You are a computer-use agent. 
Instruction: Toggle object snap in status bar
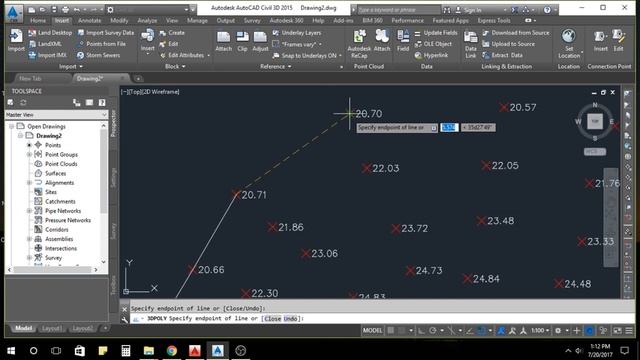click(481, 331)
